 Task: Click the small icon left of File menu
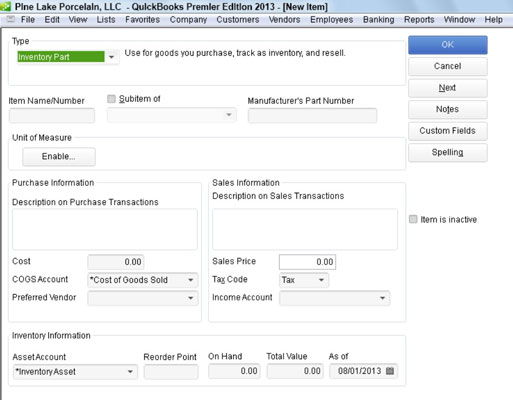point(11,19)
